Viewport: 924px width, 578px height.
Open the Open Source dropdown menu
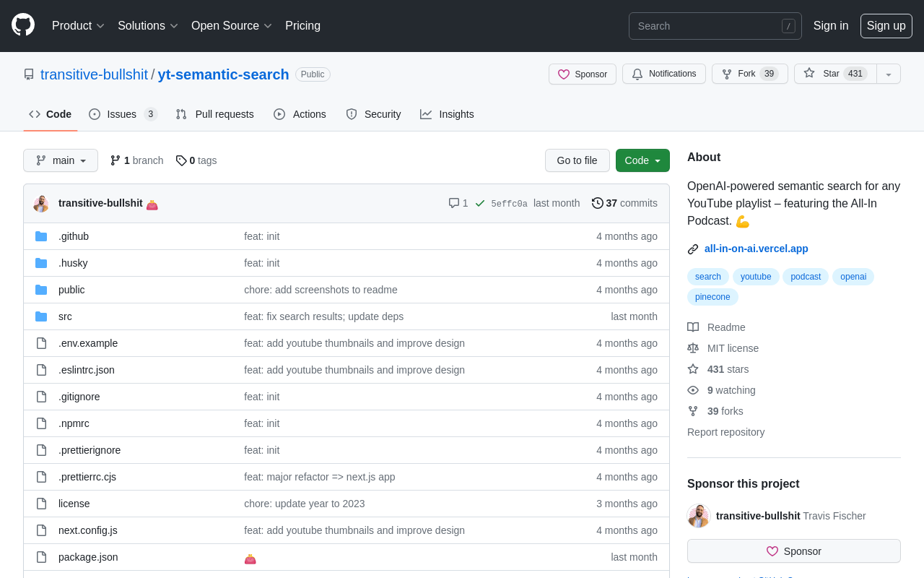tap(232, 26)
